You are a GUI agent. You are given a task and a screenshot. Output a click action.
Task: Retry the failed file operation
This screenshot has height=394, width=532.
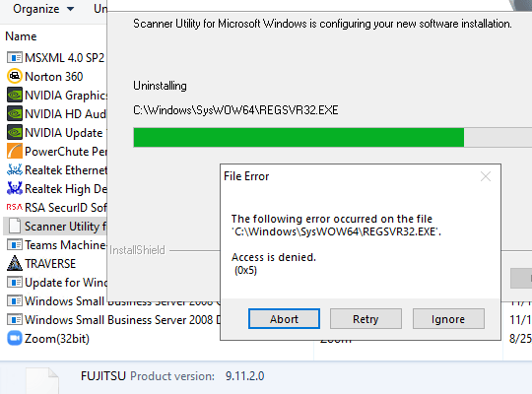(x=366, y=319)
